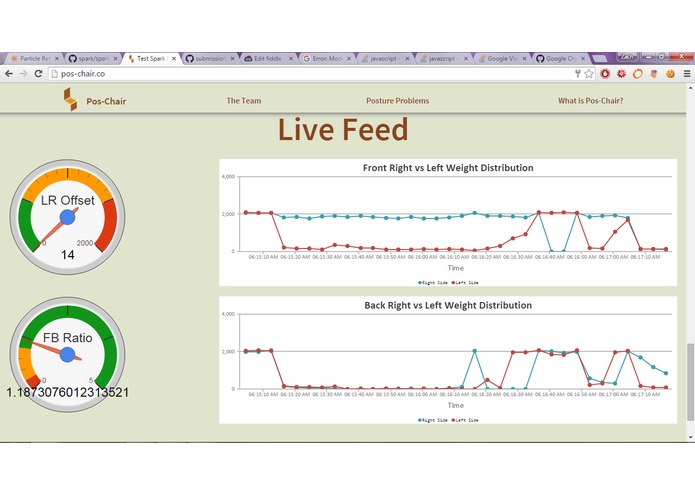Reload the pos-chair.co page
This screenshot has width=695, height=494.
[x=38, y=74]
